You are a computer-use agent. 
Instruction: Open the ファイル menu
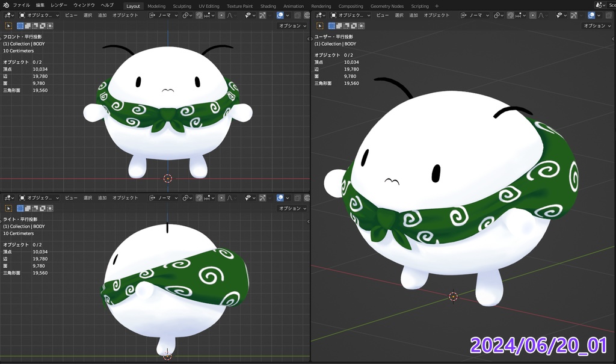coord(21,5)
